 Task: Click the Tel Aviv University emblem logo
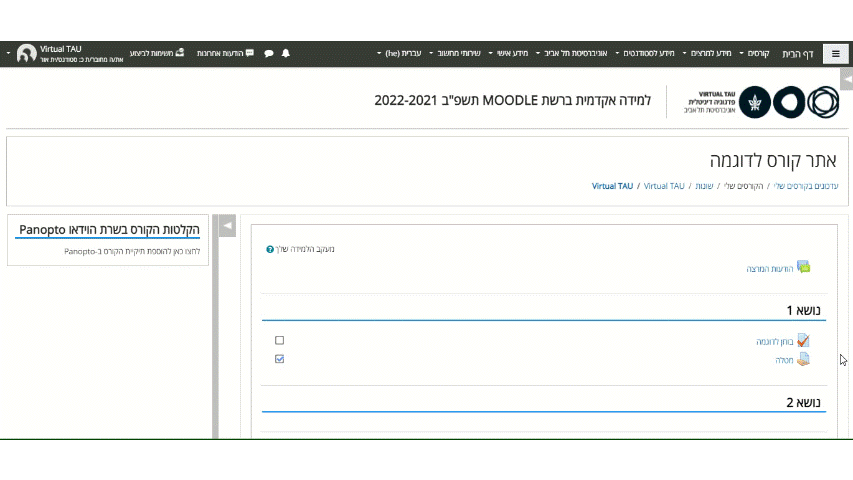pyautogui.click(x=755, y=102)
